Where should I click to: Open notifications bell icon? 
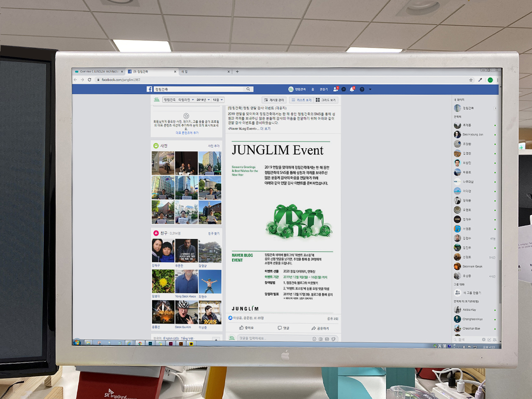click(352, 89)
